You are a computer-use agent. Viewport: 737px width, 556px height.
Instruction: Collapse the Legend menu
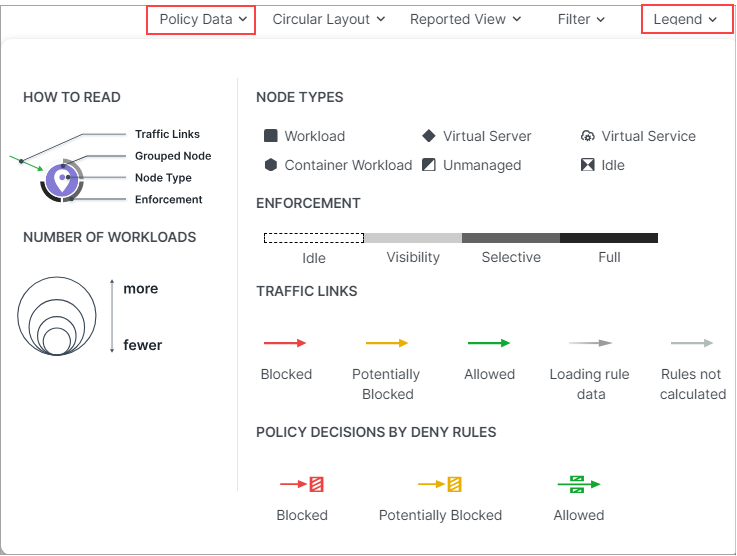click(686, 19)
